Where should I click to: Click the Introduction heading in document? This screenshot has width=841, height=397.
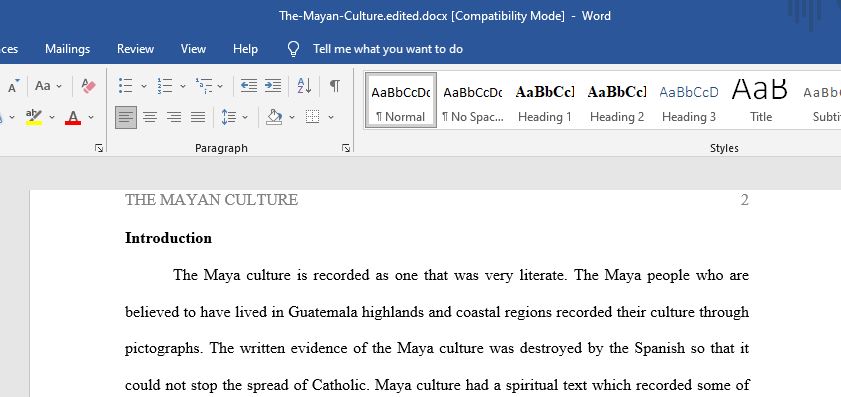pyautogui.click(x=168, y=238)
